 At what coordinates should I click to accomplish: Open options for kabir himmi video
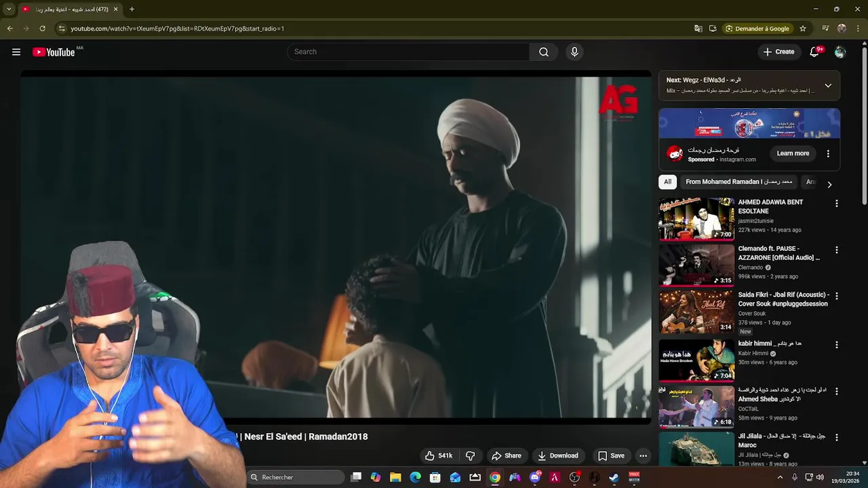point(836,345)
